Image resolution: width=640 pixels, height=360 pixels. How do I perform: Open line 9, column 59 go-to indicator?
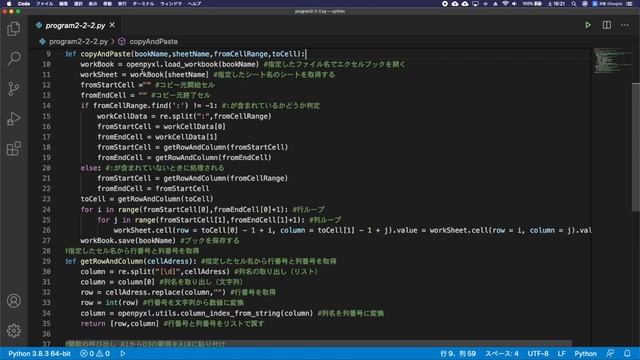pos(458,353)
